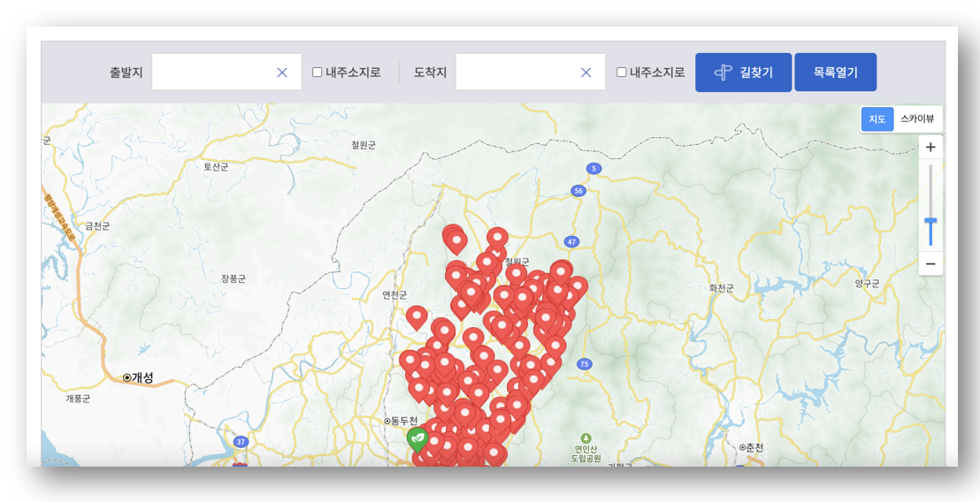
Task: Click the route 75 highway badge
Action: (x=585, y=364)
